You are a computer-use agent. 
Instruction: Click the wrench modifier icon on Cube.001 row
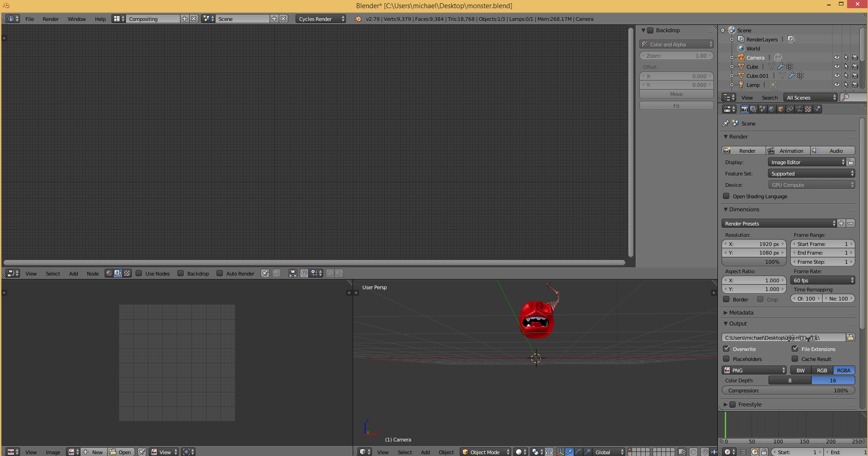pyautogui.click(x=792, y=76)
